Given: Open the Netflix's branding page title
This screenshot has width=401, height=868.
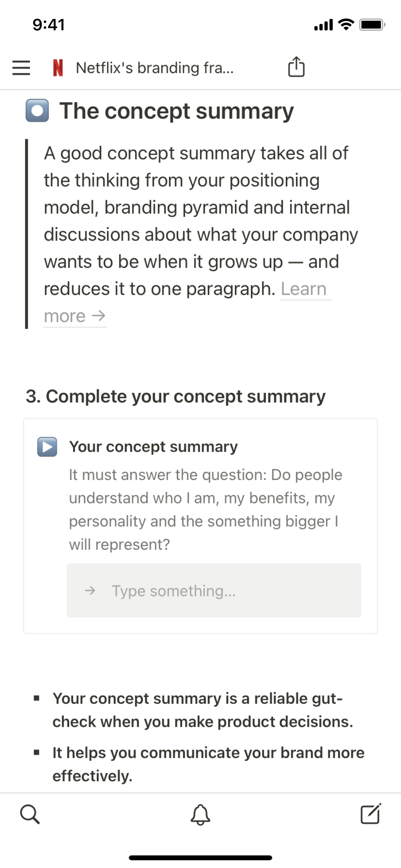Looking at the screenshot, I should coord(155,68).
